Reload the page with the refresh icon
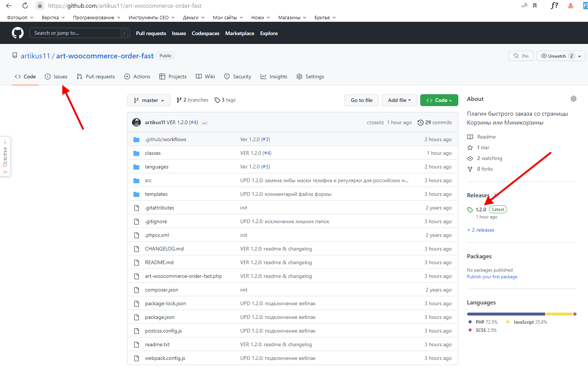The image size is (588, 368). click(x=25, y=6)
